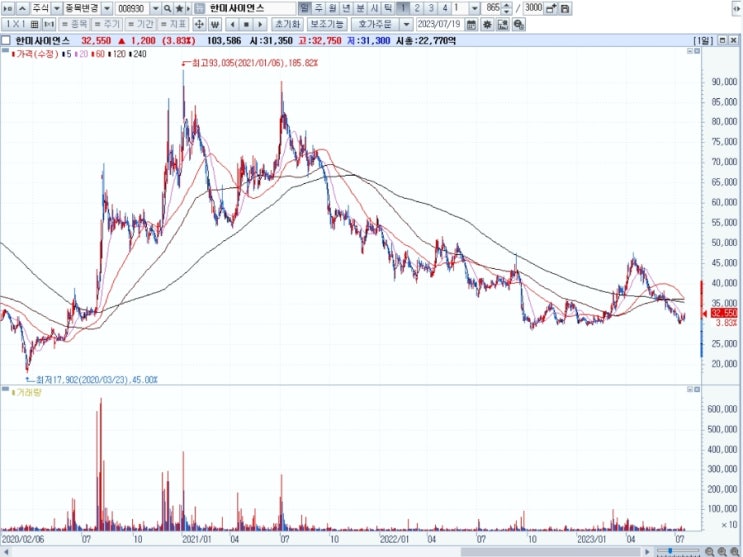Activate the crosshair move tool icon
743x557 pixels.
pos(199,24)
